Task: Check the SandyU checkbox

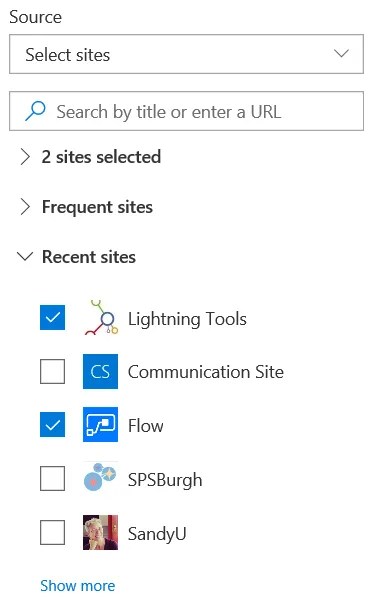Action: (53, 532)
